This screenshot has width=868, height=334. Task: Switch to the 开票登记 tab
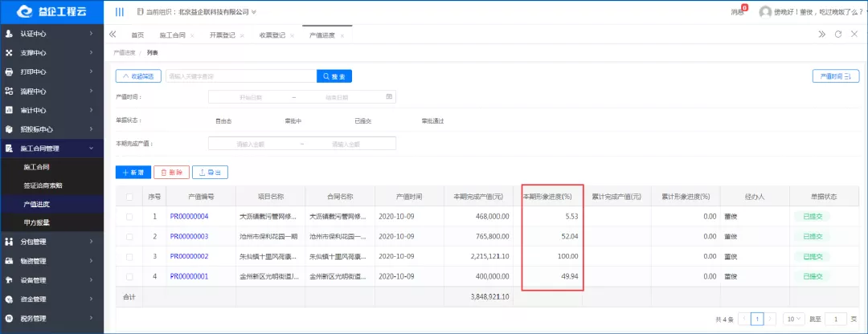point(222,35)
